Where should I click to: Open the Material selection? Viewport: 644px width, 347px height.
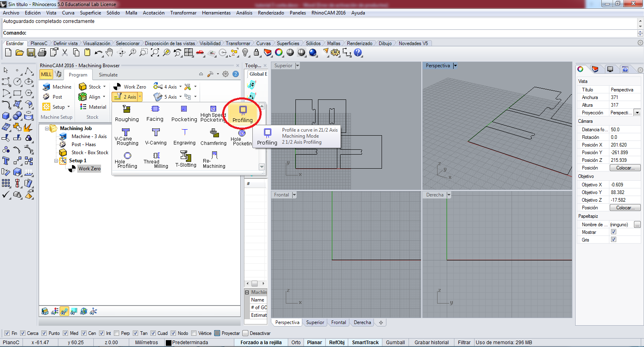pyautogui.click(x=93, y=107)
